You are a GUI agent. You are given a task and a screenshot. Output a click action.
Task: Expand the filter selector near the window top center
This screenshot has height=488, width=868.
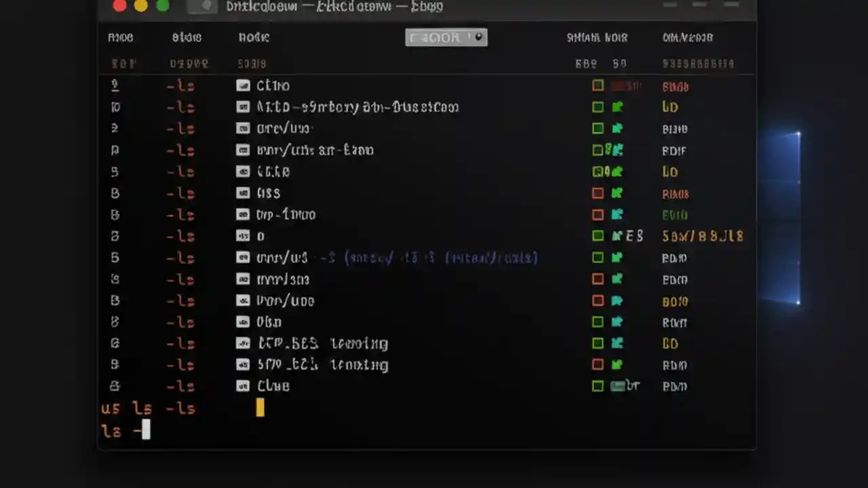[446, 37]
